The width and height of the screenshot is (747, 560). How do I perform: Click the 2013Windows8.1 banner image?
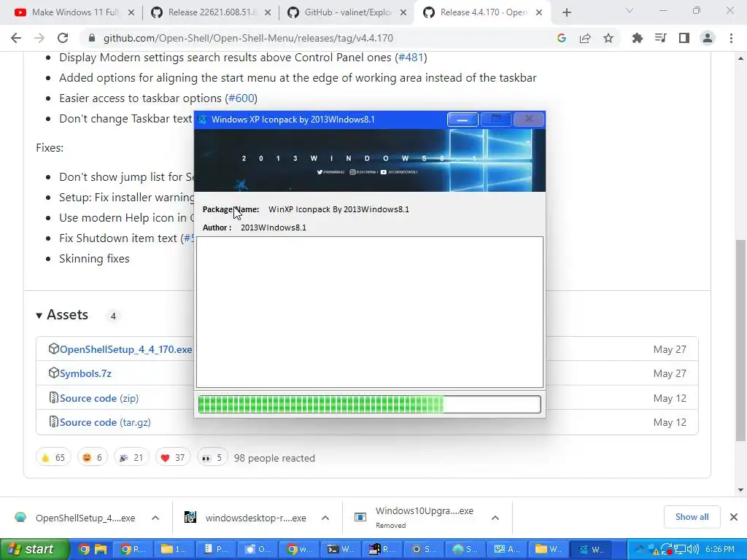(370, 160)
